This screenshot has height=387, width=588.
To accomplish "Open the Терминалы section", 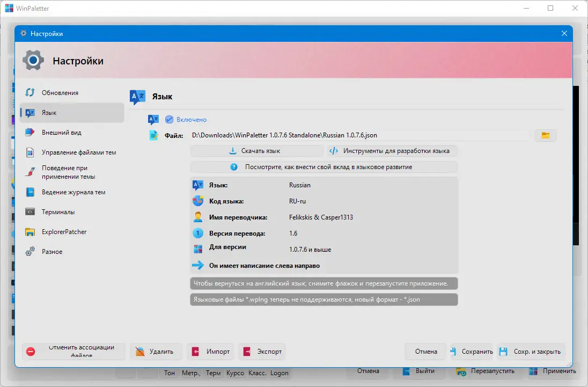I will pos(72,212).
